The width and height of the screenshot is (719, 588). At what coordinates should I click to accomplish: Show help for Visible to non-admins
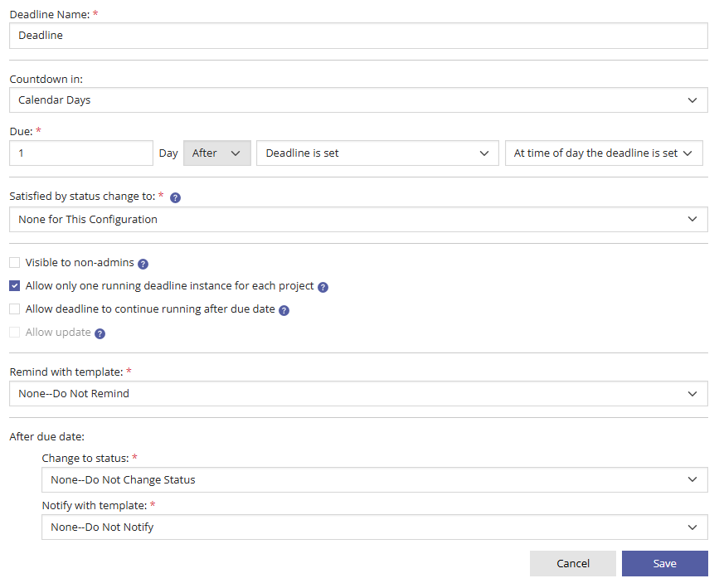[143, 264]
